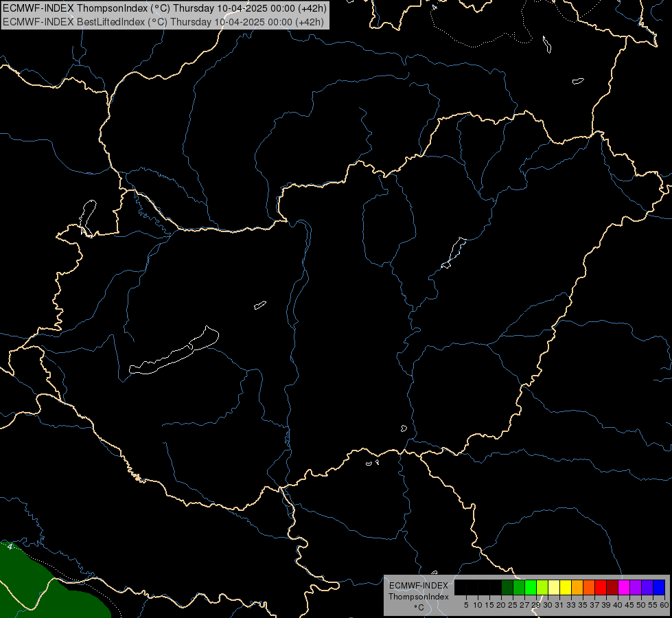Choose the orange-red 35–37 legend swatch
This screenshot has width=672, height=618.
[x=589, y=587]
